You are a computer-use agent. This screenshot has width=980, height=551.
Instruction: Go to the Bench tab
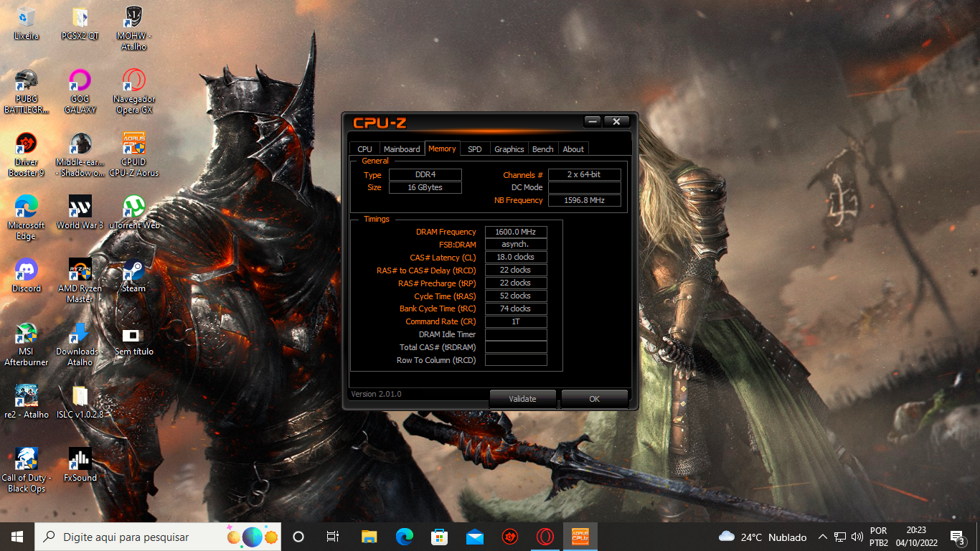point(543,149)
